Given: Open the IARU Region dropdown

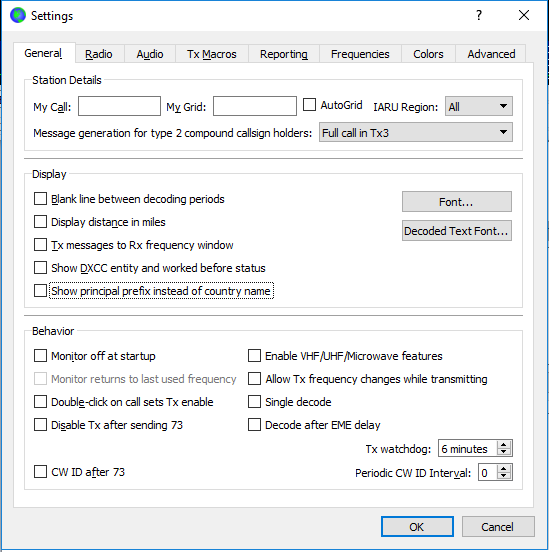Looking at the screenshot, I should tap(479, 106).
